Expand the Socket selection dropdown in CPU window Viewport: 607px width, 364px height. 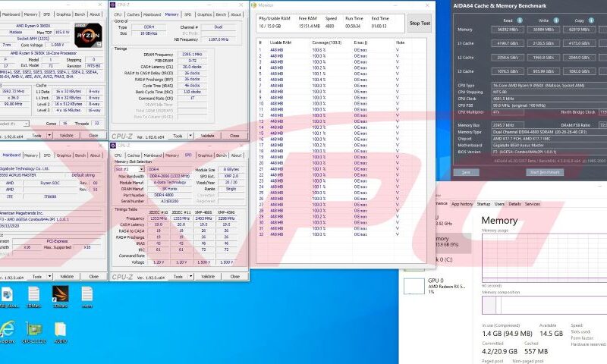pos(26,124)
